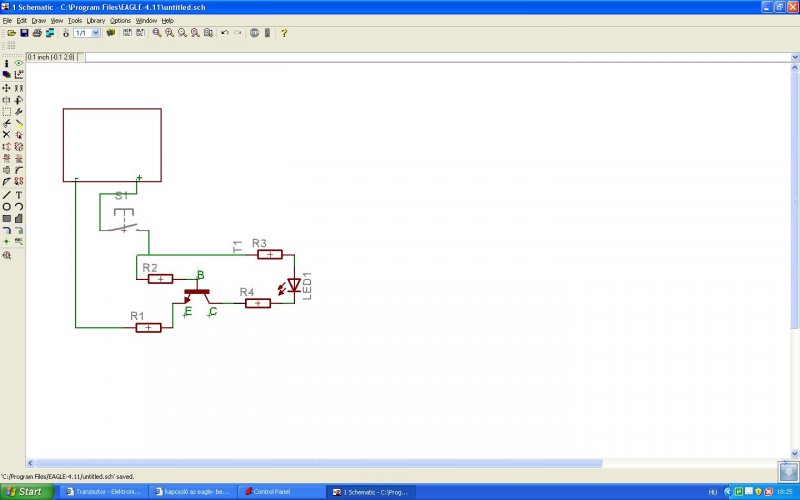Click the Use library book icon

click(111, 33)
